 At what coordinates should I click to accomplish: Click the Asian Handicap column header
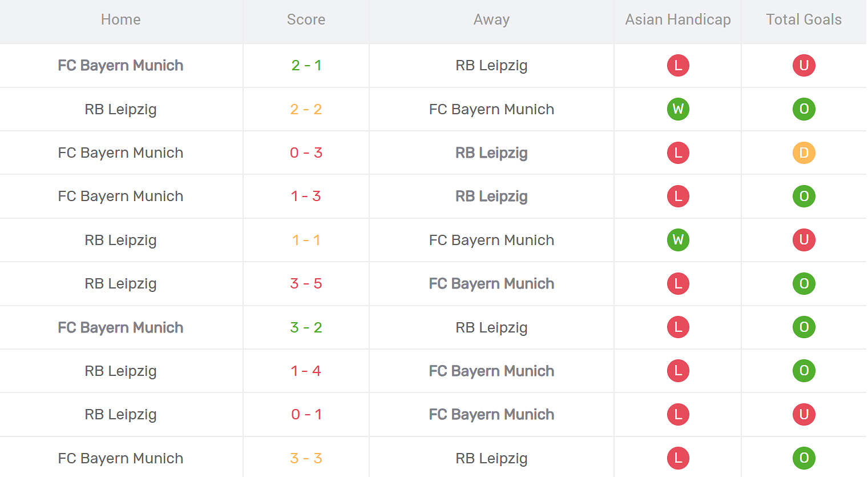(x=677, y=19)
